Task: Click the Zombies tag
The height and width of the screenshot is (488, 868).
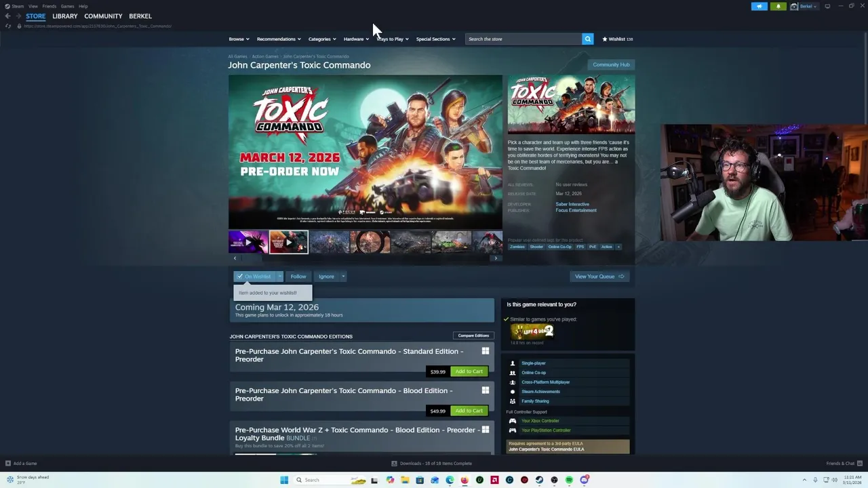Action: point(517,247)
